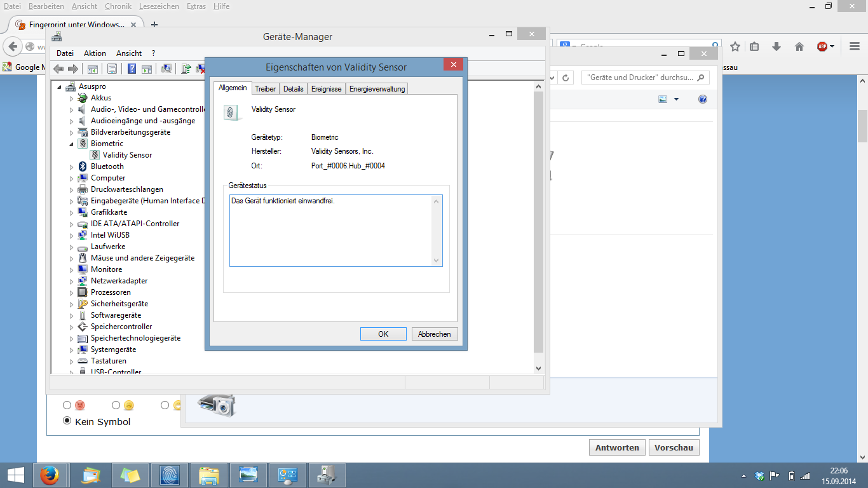This screenshot has height=488, width=868.
Task: Open the Windows Start button
Action: pos(15,475)
